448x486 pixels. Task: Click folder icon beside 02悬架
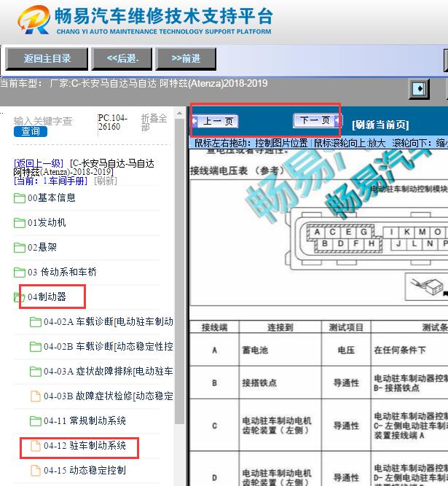[20, 248]
